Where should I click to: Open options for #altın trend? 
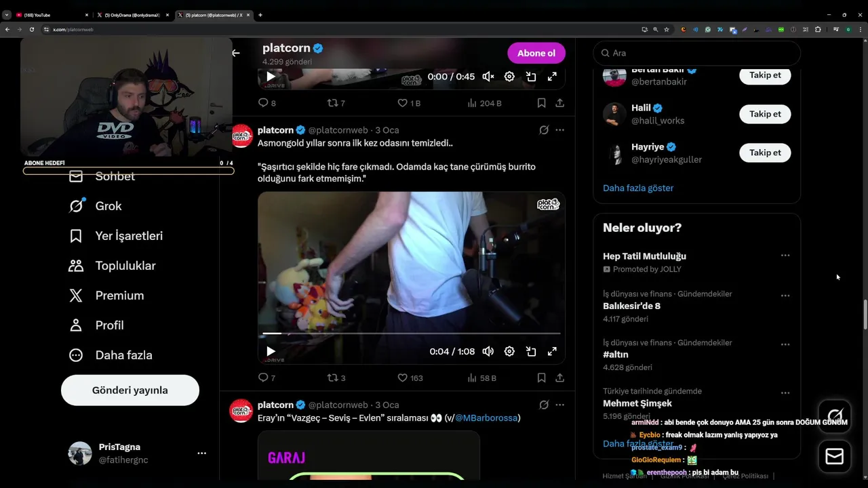click(x=785, y=344)
